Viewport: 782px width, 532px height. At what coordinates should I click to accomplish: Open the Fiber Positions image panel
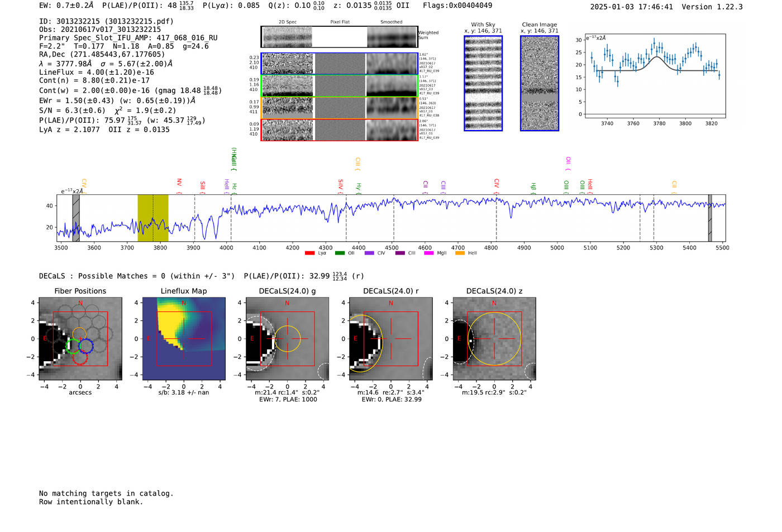[80, 339]
